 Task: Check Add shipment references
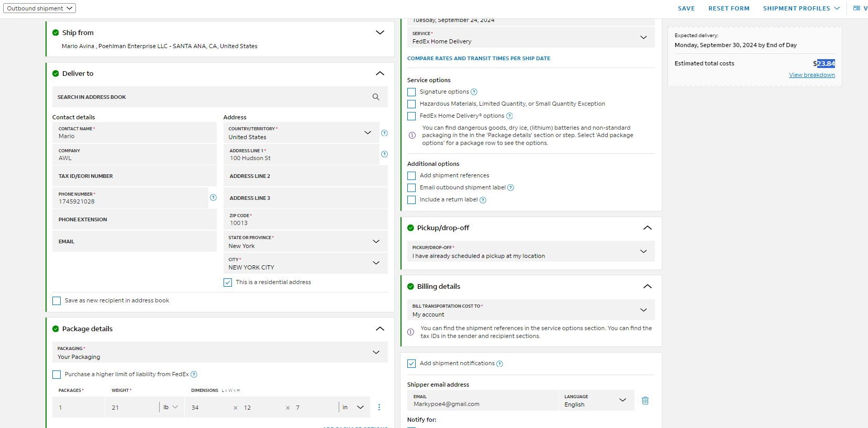411,176
